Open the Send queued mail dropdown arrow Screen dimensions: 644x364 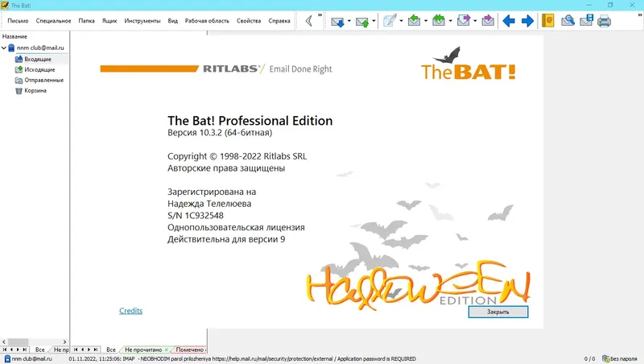(x=374, y=21)
